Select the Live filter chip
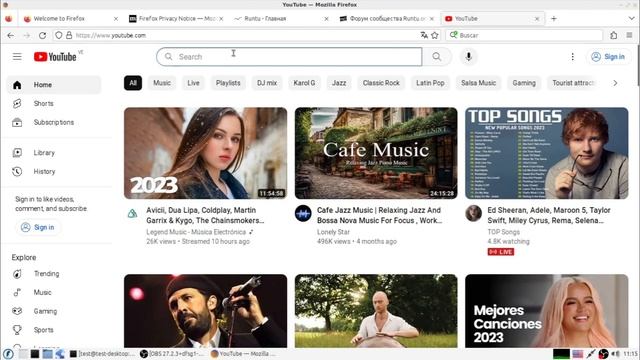Screen dimensions: 640x360 (x=193, y=83)
